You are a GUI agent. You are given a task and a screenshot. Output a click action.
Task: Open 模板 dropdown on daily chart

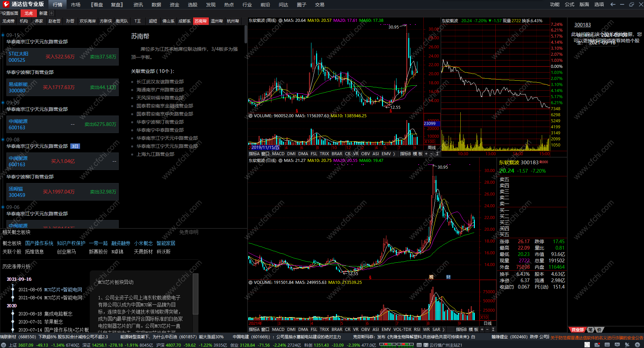pos(473,330)
